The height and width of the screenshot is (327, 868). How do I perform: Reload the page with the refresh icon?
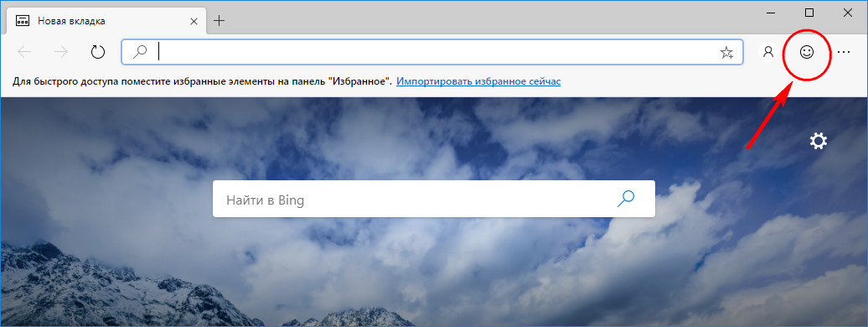98,52
